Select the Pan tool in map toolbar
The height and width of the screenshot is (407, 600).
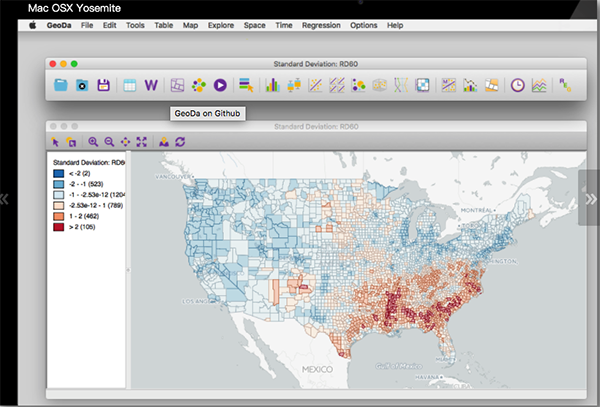point(125,143)
